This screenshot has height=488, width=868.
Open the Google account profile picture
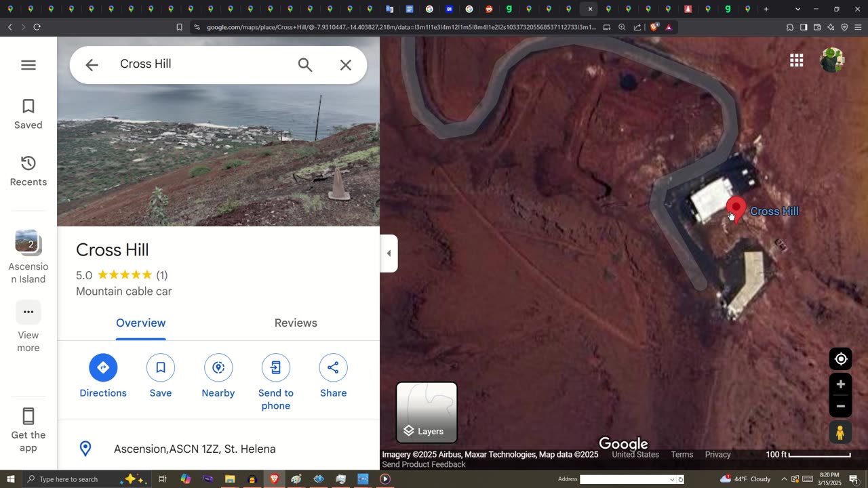(832, 60)
